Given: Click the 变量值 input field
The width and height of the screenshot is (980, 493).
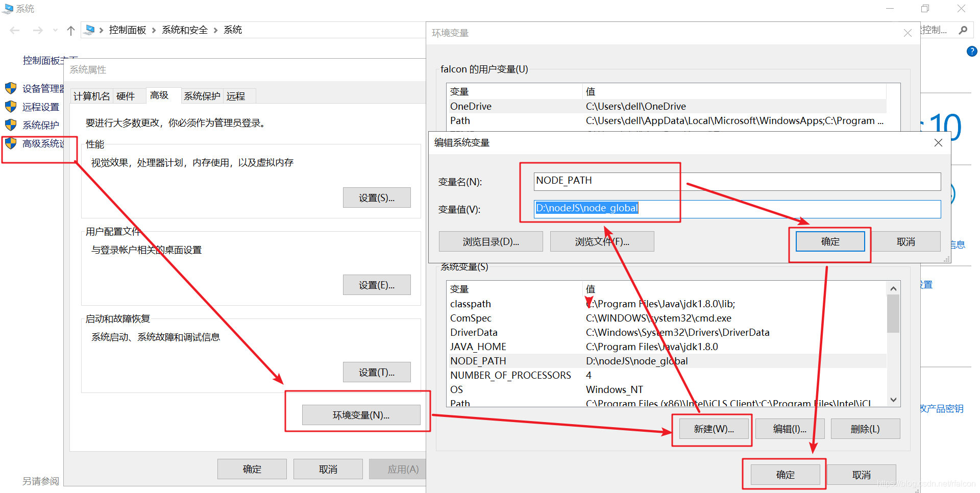Looking at the screenshot, I should (x=737, y=209).
